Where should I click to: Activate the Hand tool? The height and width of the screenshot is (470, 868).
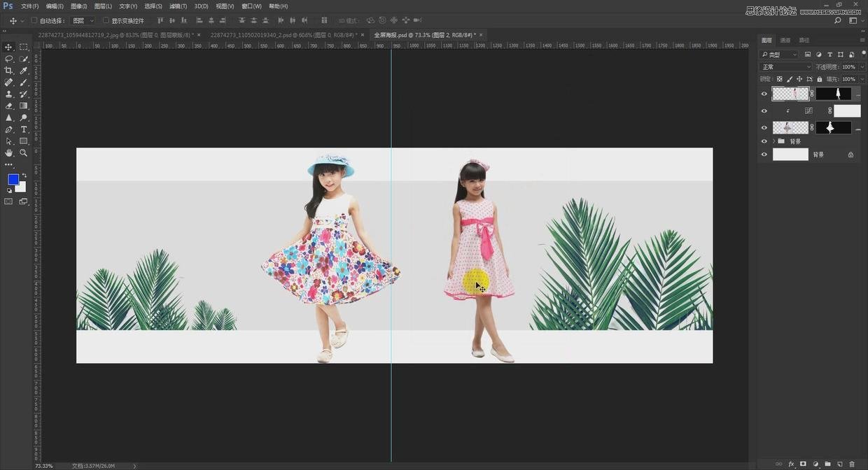[9, 152]
